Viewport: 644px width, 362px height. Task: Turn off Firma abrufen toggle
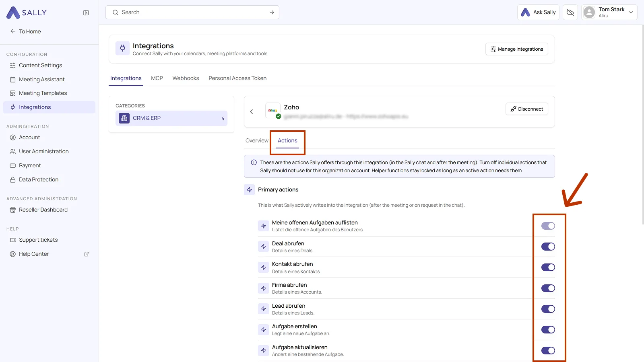tap(548, 288)
